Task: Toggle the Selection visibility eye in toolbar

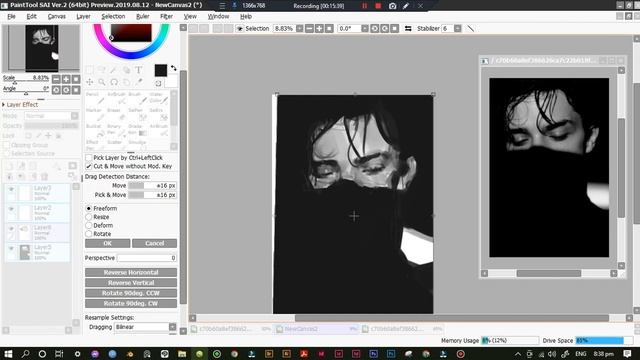Action: click(240, 29)
